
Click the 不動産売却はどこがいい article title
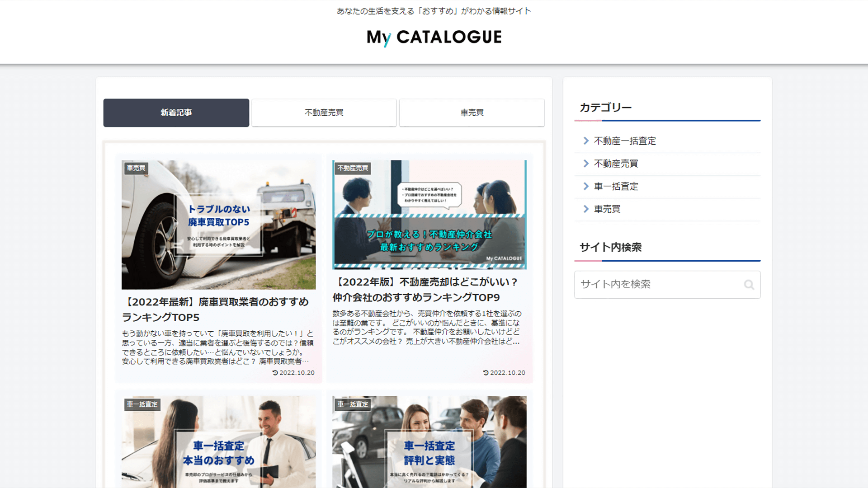[425, 290]
